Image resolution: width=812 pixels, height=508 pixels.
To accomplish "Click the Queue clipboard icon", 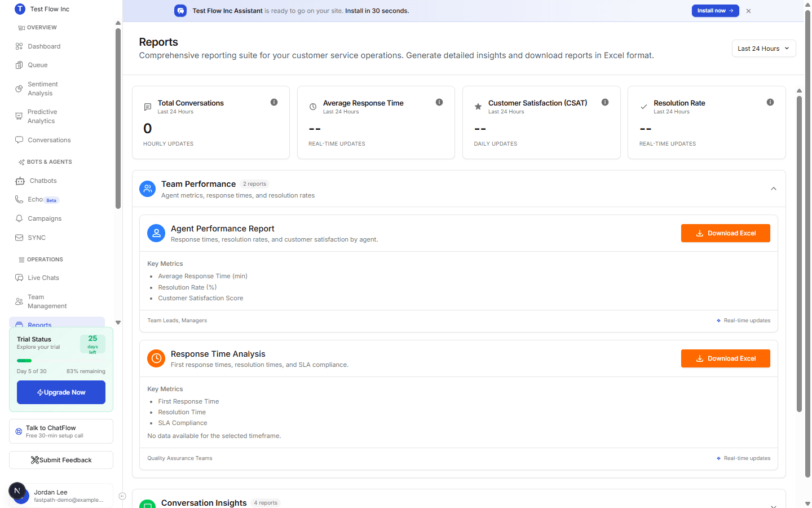I will 19,65.
